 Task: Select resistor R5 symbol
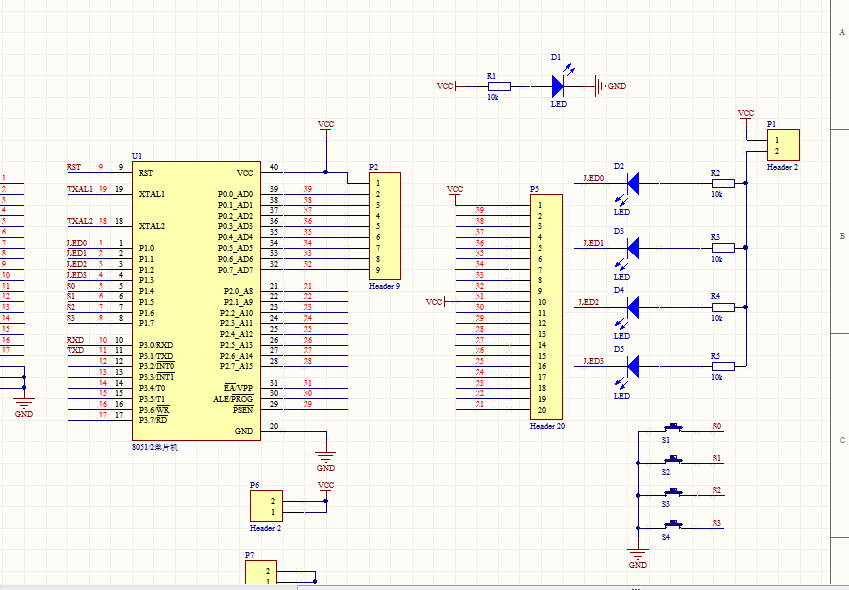(723, 366)
